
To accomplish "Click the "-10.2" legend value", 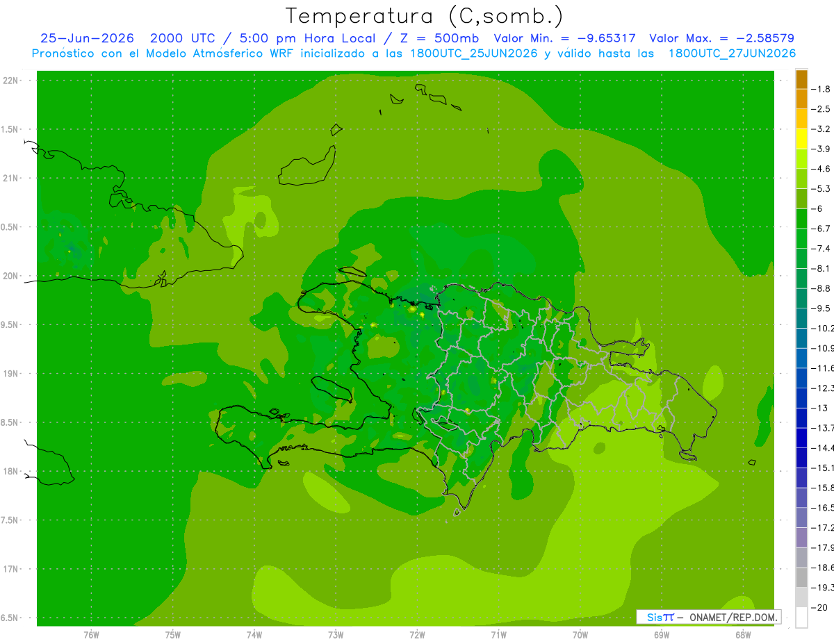I will coord(823,329).
